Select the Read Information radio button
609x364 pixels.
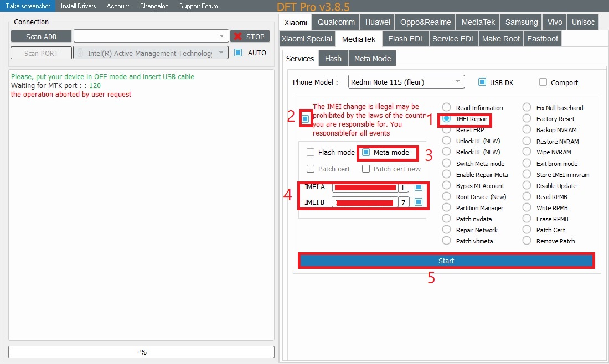click(x=447, y=107)
